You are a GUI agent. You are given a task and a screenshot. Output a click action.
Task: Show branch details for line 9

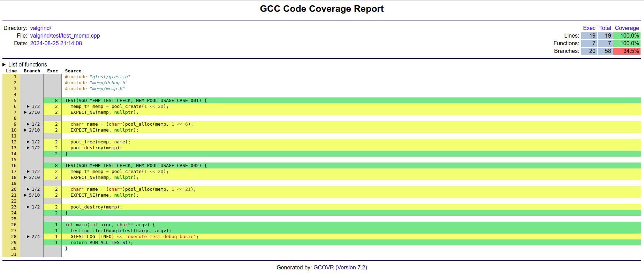click(33, 124)
